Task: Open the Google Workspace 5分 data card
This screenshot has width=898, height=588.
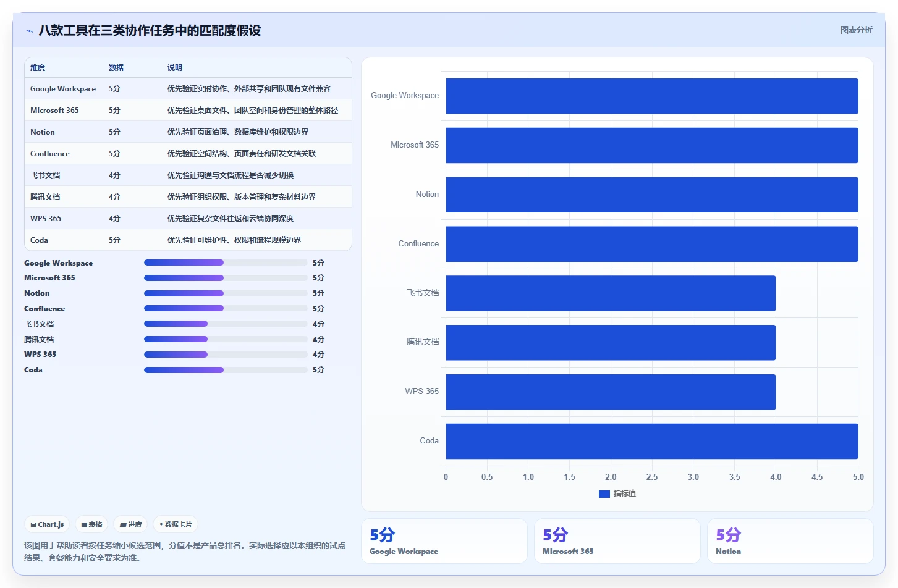Action: pos(444,541)
